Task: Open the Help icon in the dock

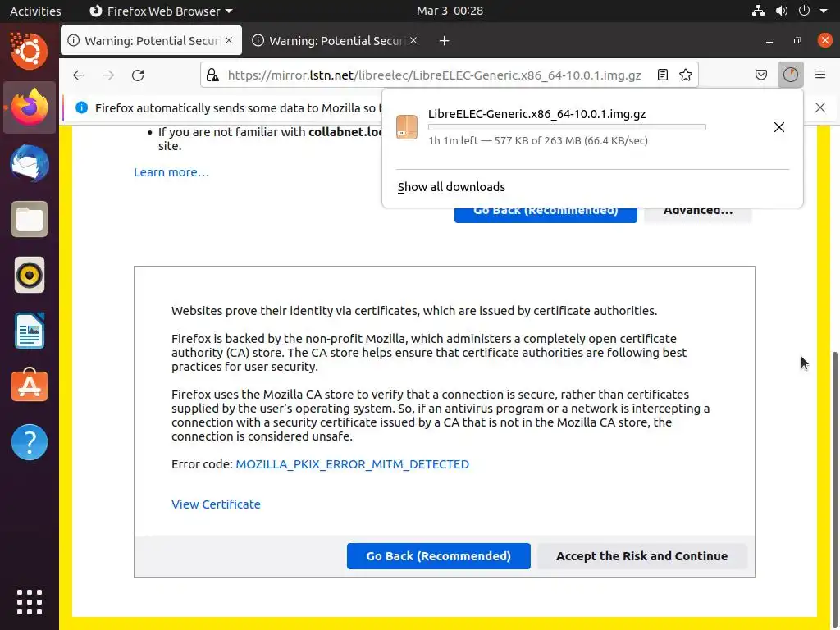Action: 30,442
